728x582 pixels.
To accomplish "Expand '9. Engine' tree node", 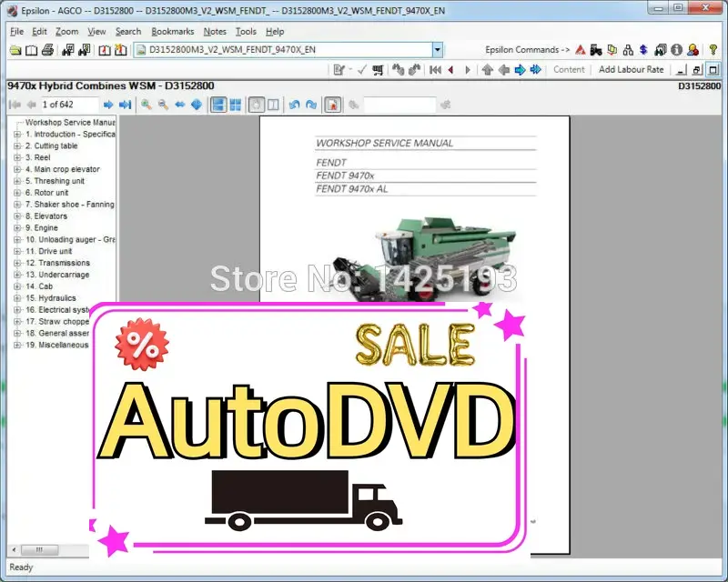I will pos(17,228).
